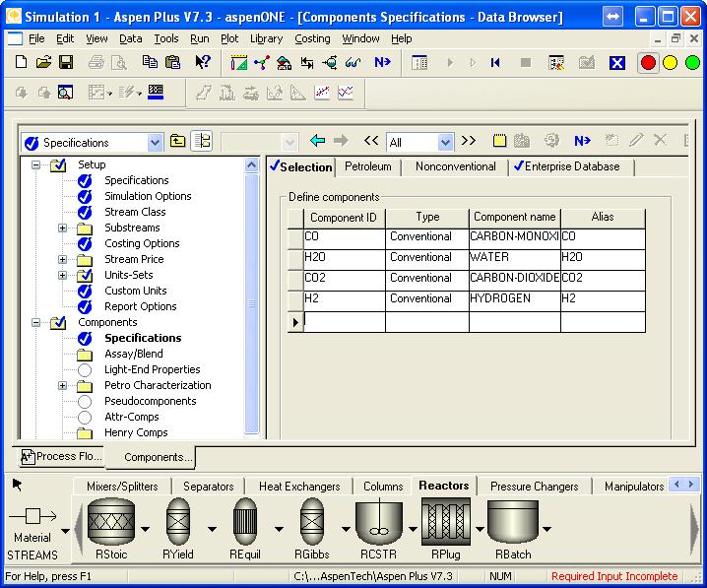Screen dimensions: 707x588
Task: Click the Reinitialize run icon
Action: click(x=495, y=63)
